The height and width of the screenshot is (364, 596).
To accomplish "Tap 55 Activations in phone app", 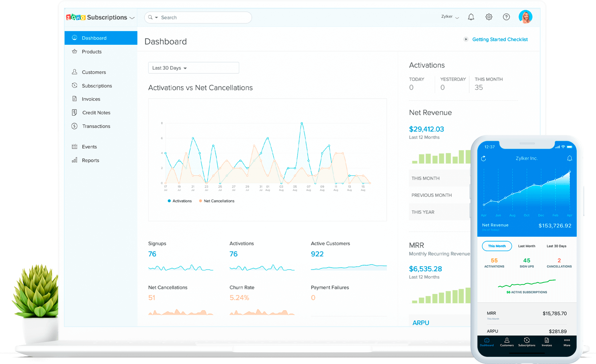I will (x=494, y=262).
